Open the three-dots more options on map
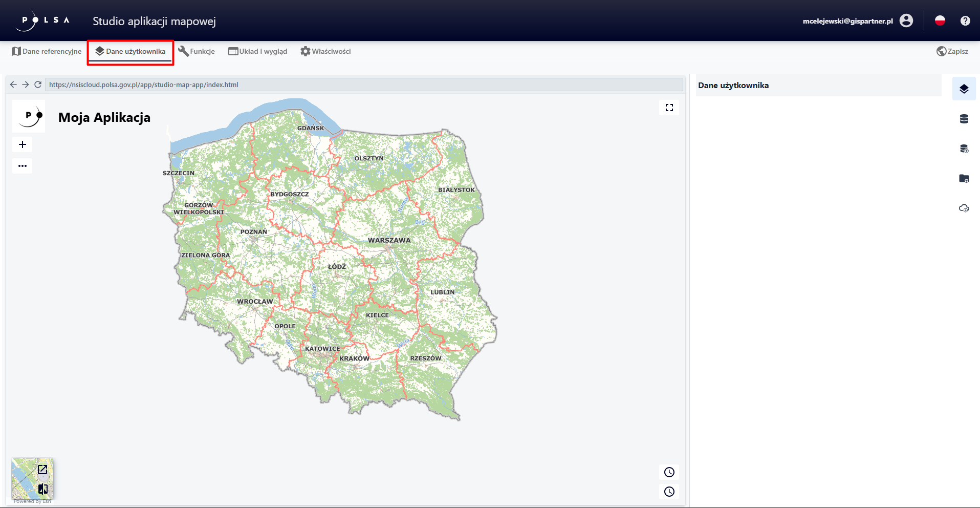980x508 pixels. pos(23,166)
